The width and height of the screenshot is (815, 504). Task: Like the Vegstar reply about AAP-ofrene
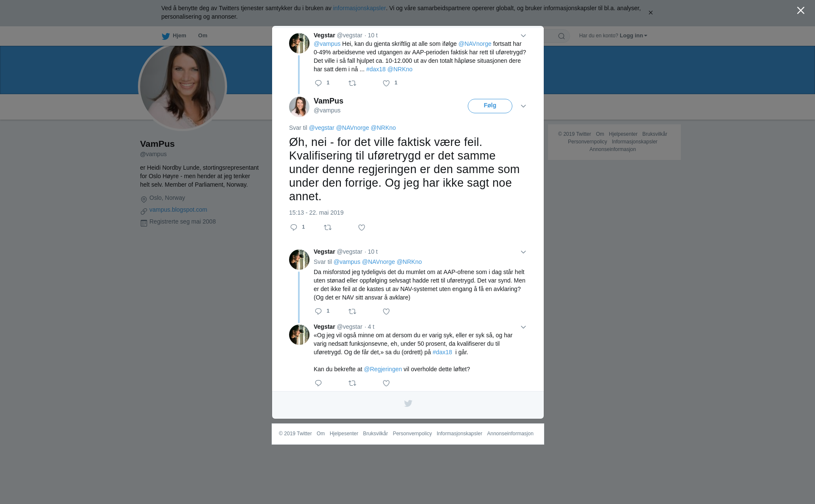click(386, 312)
